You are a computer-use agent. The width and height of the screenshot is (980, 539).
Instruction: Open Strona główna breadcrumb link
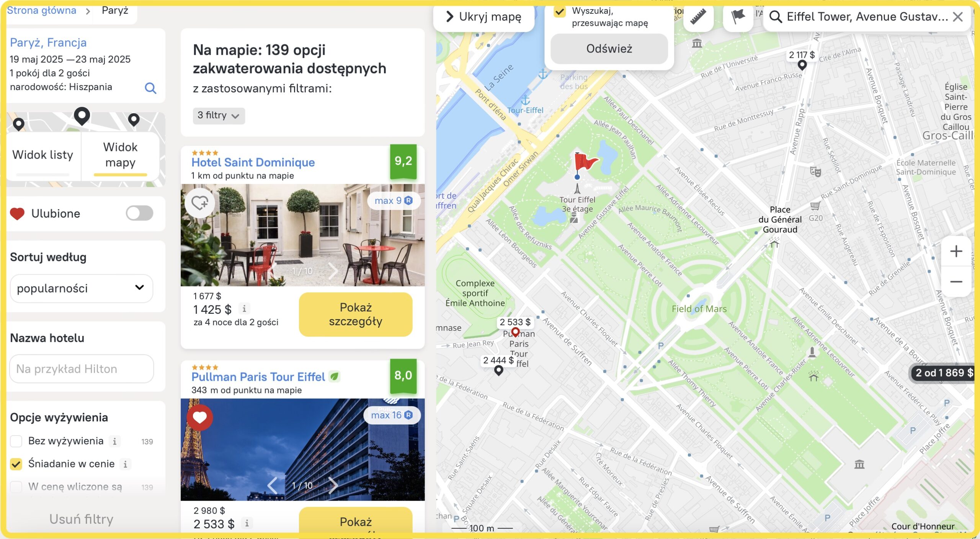tap(42, 10)
